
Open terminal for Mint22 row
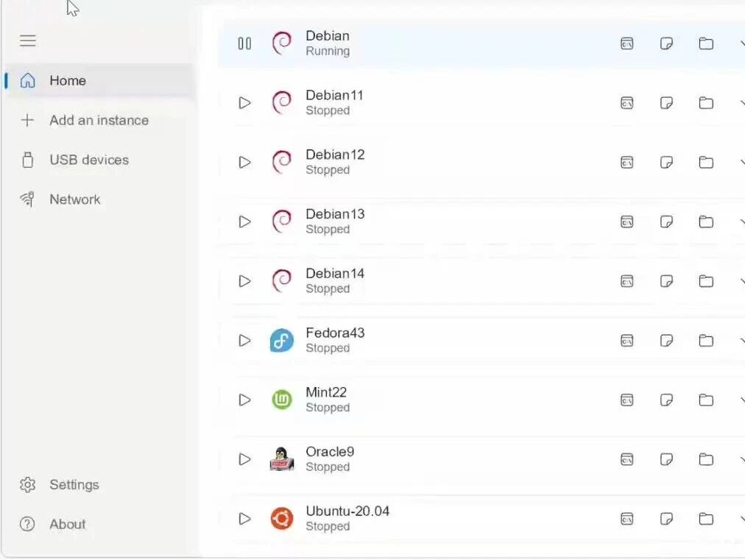[x=626, y=400]
